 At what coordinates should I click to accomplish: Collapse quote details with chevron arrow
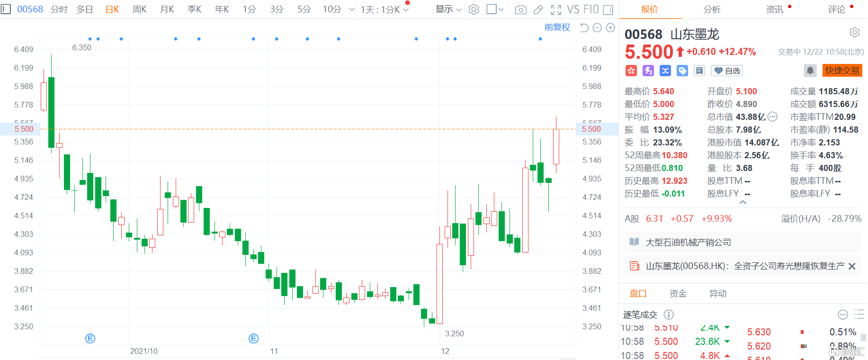pos(743,202)
